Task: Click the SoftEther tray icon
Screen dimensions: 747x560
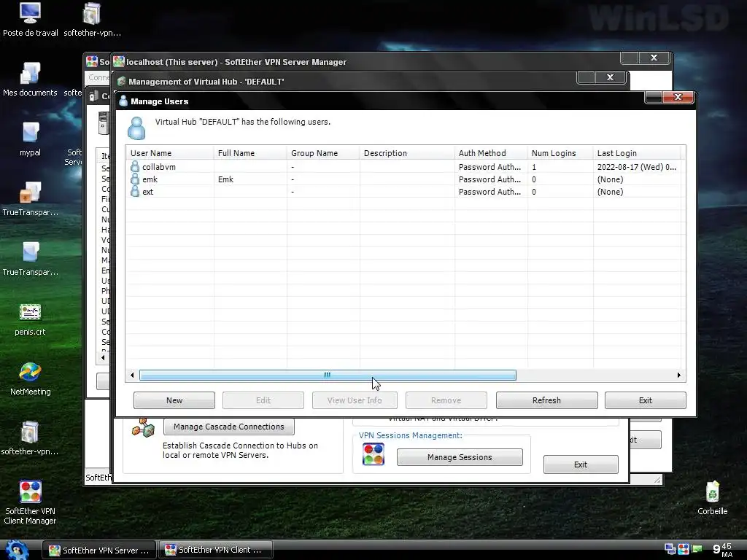Action: (683, 549)
